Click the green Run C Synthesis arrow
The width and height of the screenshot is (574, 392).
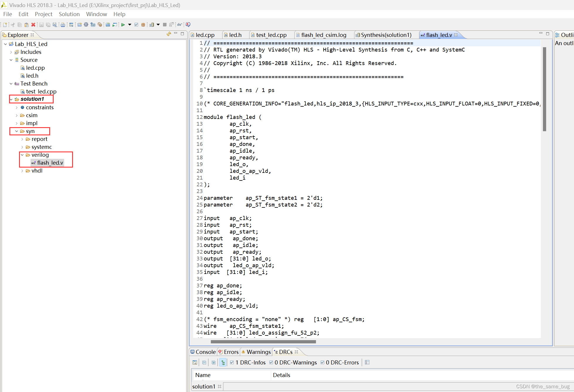(x=123, y=25)
